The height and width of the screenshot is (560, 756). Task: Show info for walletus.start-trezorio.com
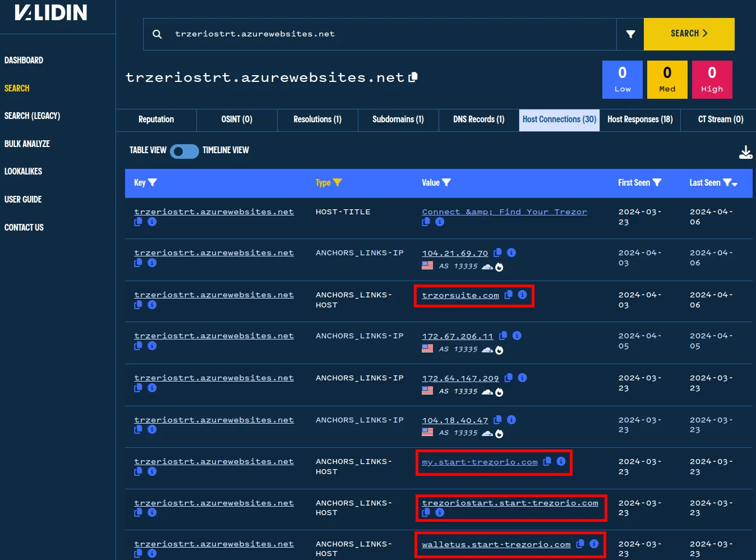coord(594,544)
